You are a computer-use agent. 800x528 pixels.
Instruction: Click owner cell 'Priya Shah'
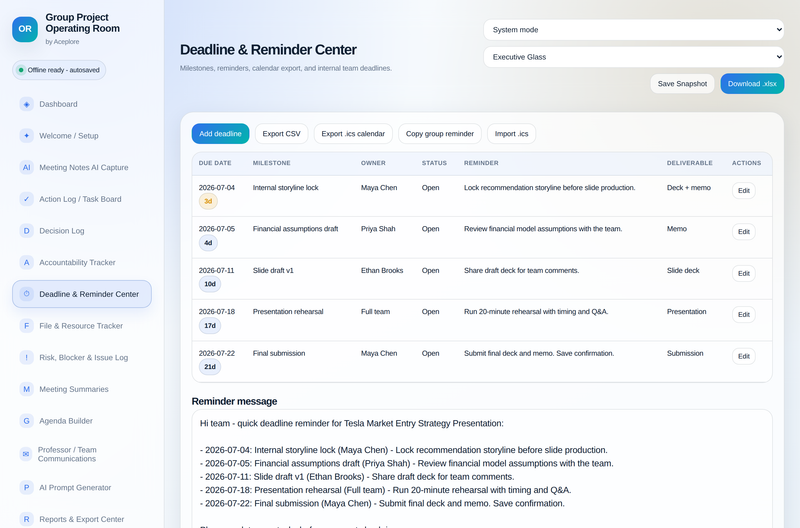pos(378,229)
